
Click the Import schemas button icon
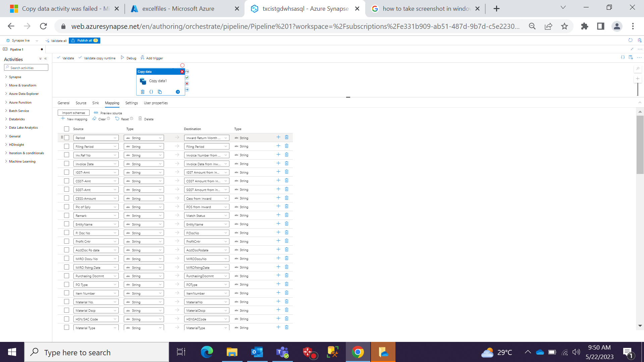74,113
